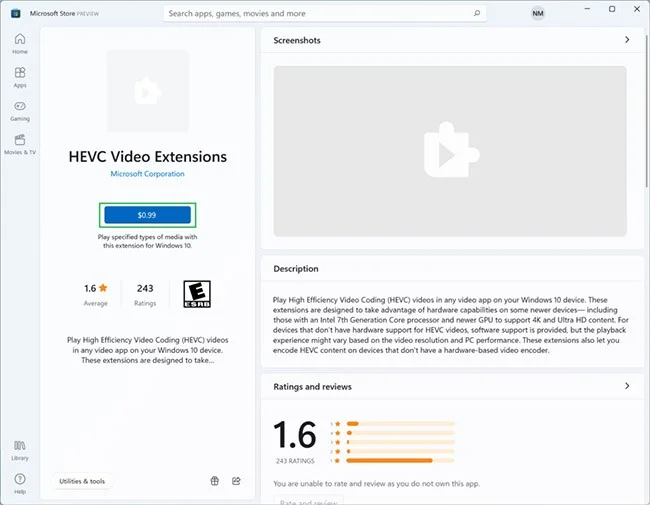Open the Gaming section in sidebar

[20, 111]
